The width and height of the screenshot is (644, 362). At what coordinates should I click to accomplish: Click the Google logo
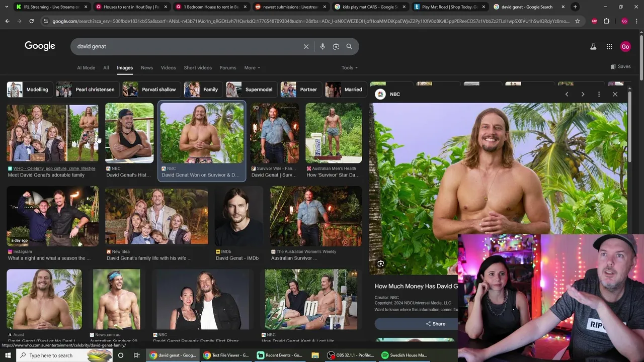click(40, 46)
